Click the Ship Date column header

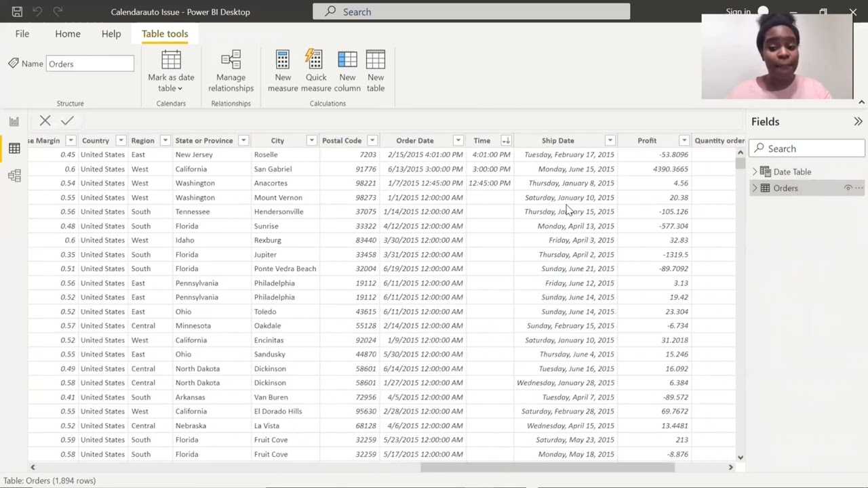click(x=557, y=140)
